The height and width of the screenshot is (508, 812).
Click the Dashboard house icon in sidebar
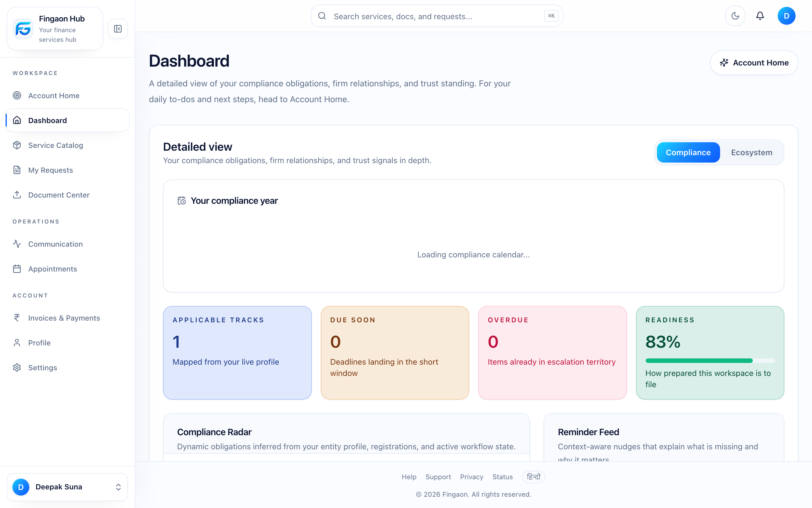[17, 120]
